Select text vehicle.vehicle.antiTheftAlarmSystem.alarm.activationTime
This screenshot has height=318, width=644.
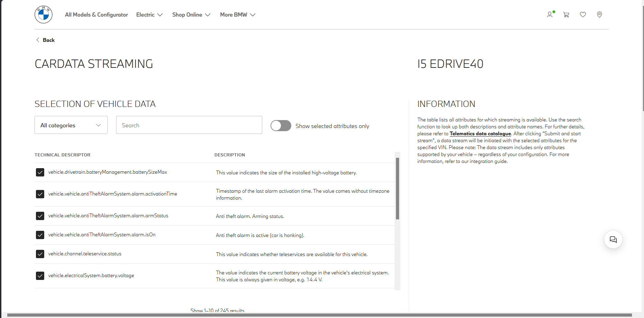[113, 194]
